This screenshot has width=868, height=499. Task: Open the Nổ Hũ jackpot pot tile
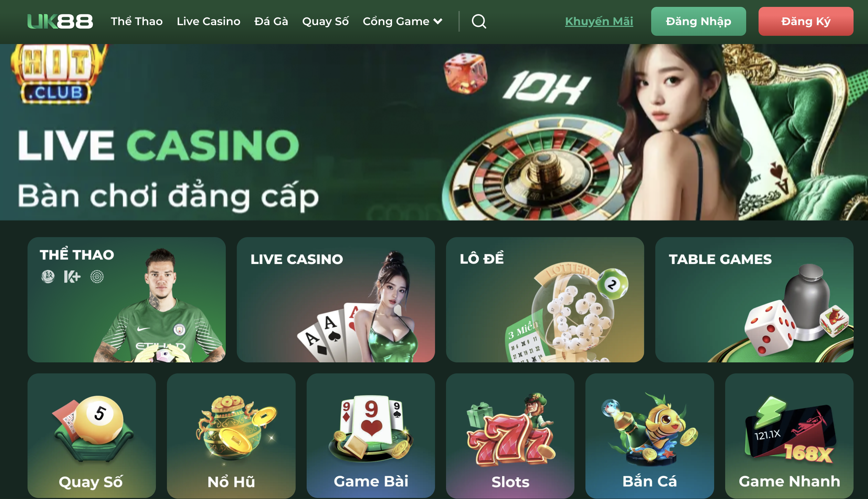tap(231, 436)
